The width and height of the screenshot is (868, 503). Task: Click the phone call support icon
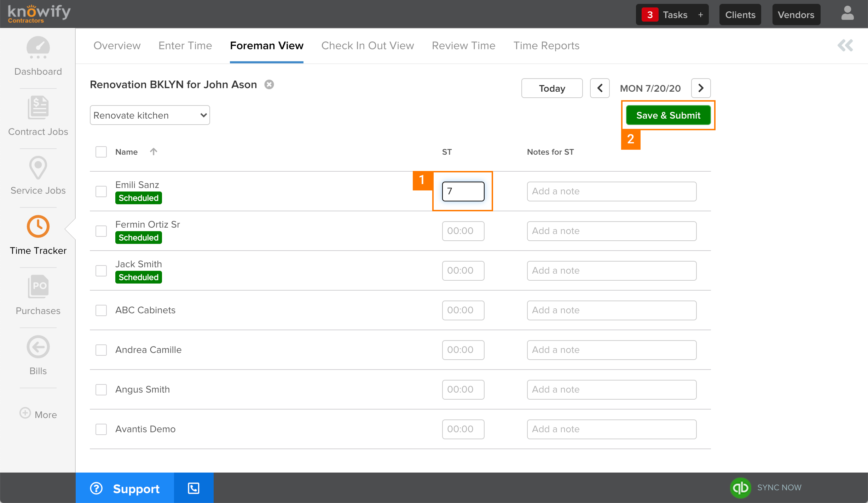point(193,488)
